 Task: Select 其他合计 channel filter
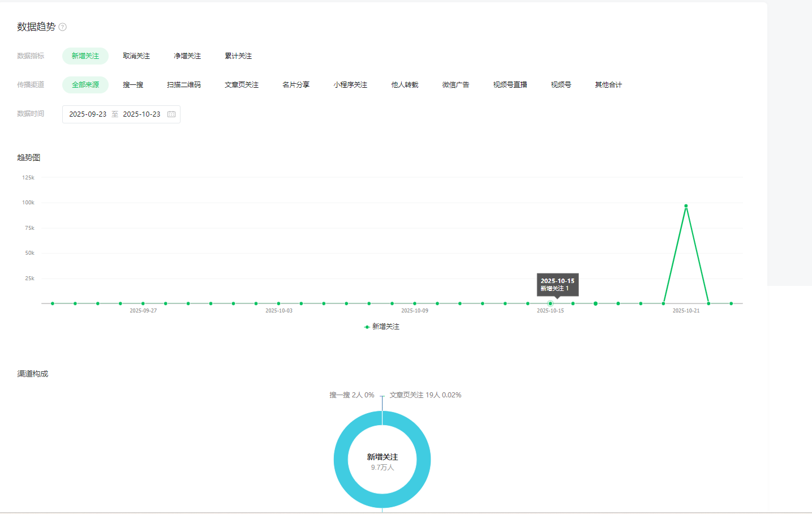pyautogui.click(x=608, y=85)
